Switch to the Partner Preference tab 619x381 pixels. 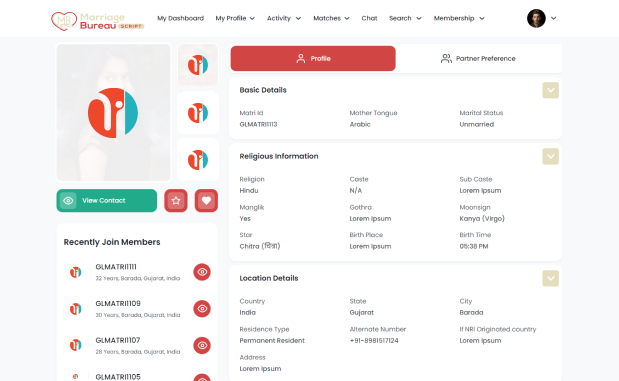[x=478, y=58]
